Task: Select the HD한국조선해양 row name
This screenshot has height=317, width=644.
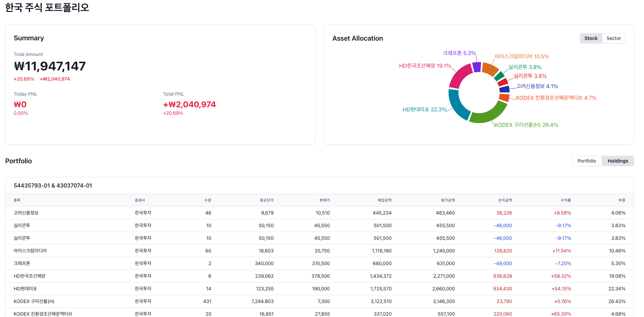Action: (29, 276)
